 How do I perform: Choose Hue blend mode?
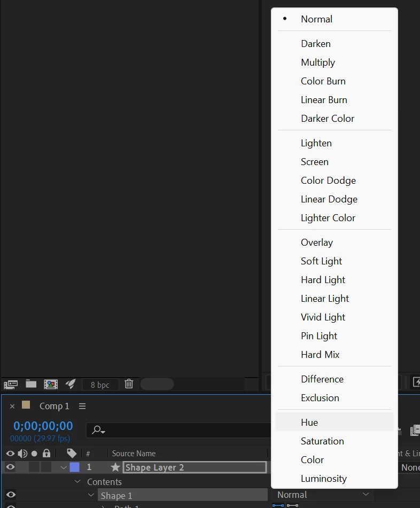tap(334, 422)
